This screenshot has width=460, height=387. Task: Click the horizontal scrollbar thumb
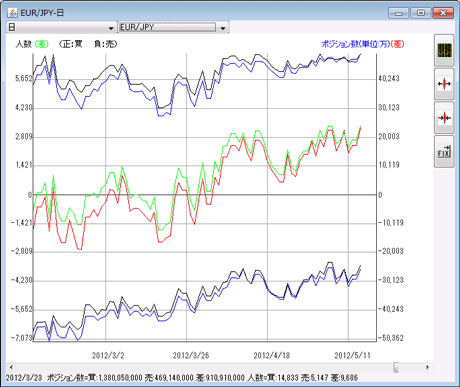point(396,367)
